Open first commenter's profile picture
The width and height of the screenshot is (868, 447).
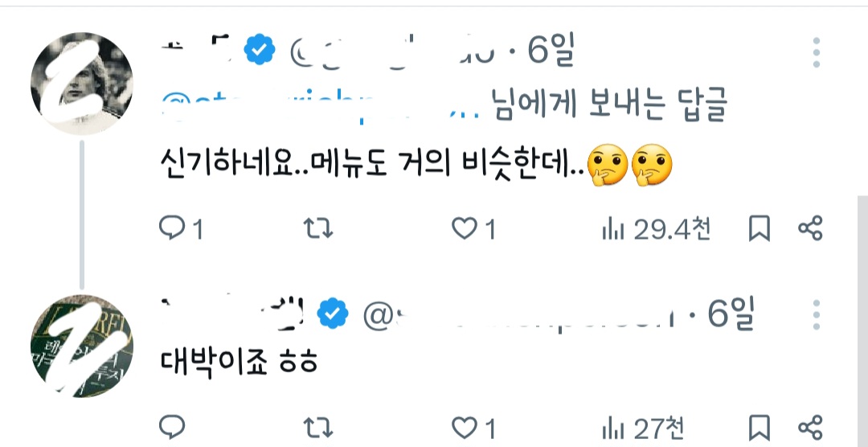[x=82, y=84]
